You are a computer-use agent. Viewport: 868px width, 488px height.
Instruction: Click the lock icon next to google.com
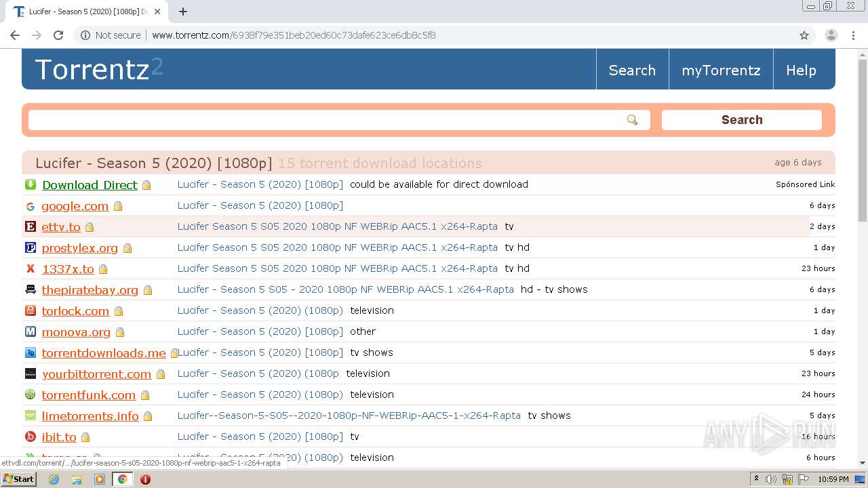tap(118, 206)
